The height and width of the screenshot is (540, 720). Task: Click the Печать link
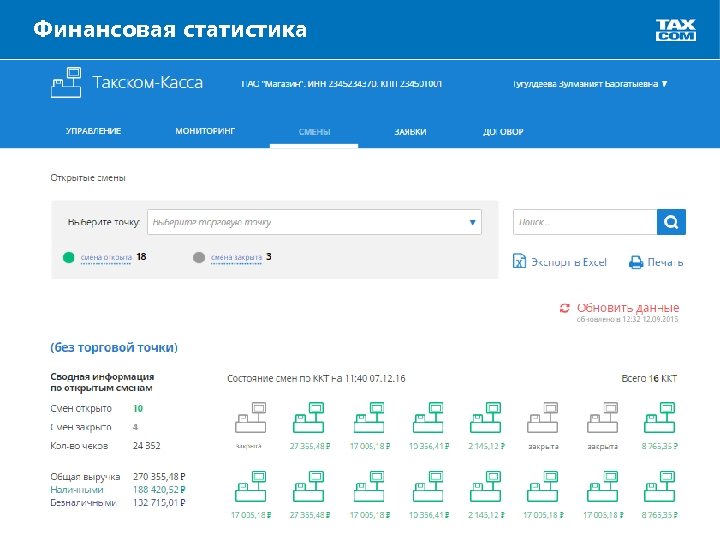point(665,262)
